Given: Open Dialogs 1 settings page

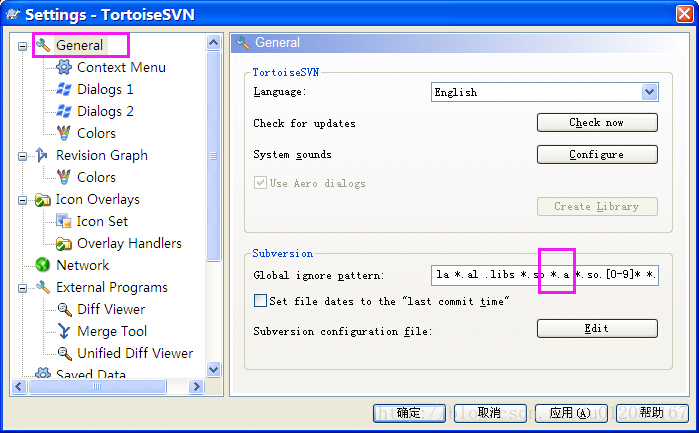Looking at the screenshot, I should (x=105, y=89).
